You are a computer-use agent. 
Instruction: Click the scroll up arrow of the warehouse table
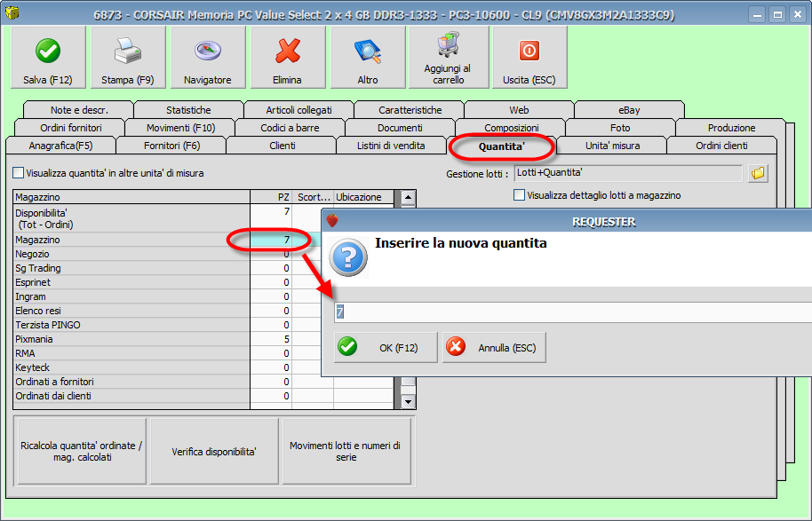point(408,197)
